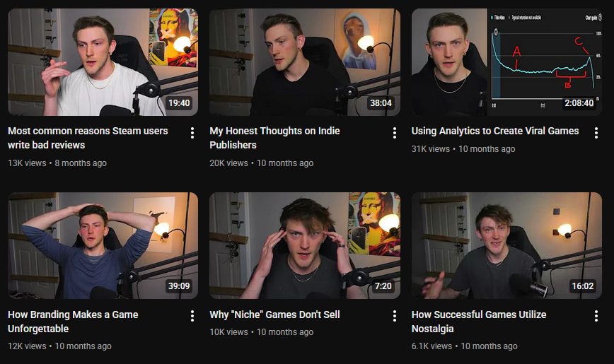
Task: Open more actions for Nostalgia video
Action: pyautogui.click(x=596, y=316)
